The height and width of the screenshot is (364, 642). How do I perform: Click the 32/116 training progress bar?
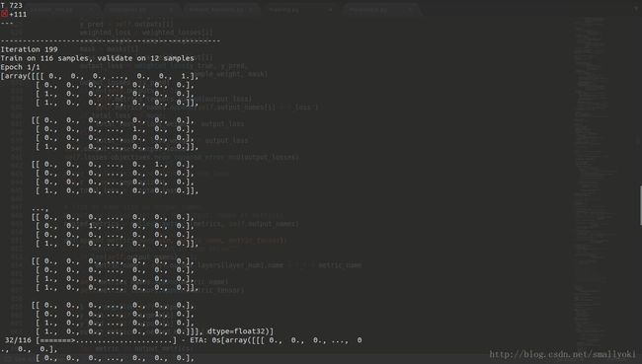click(x=107, y=340)
